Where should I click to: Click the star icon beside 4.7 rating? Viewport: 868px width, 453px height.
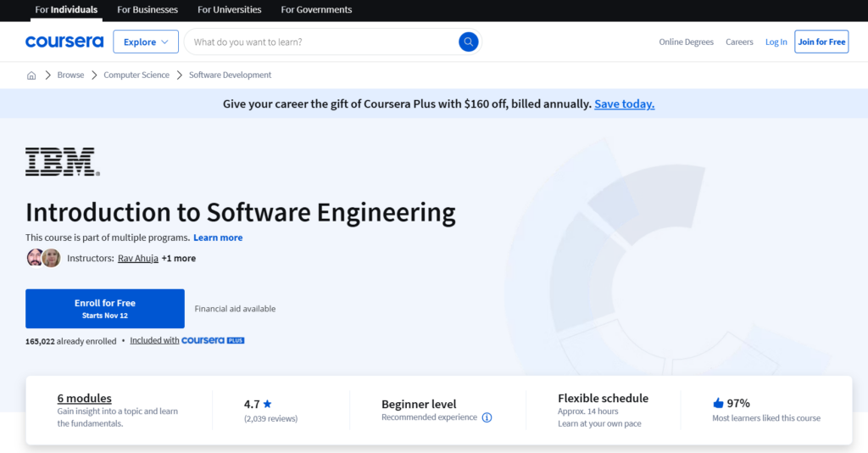[x=267, y=404]
